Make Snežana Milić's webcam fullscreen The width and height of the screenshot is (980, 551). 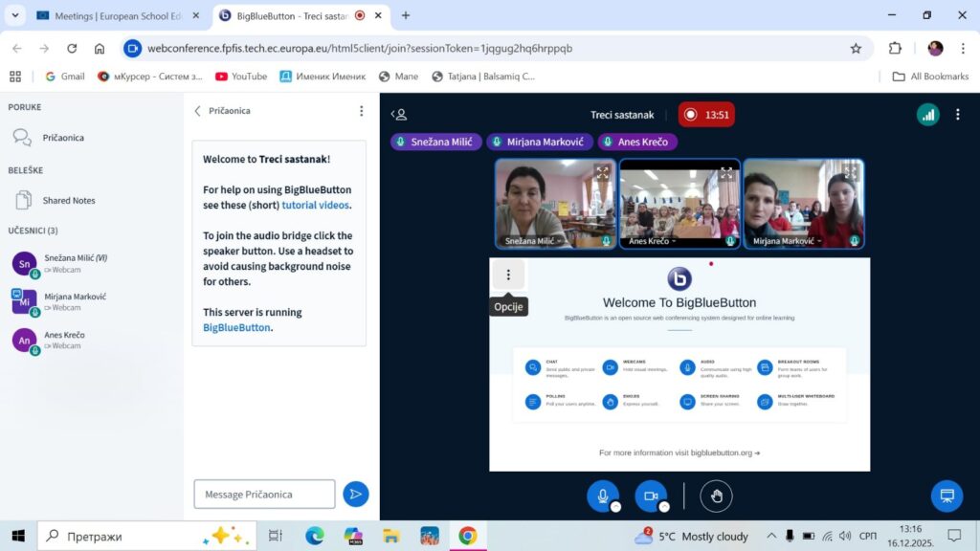tap(602, 173)
